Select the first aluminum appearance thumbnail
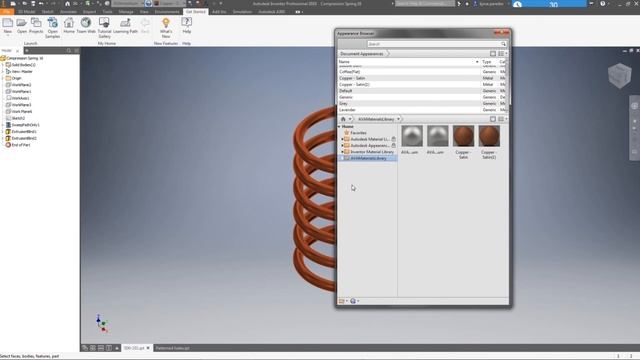Screen dimensions: 640x360 click(412, 136)
